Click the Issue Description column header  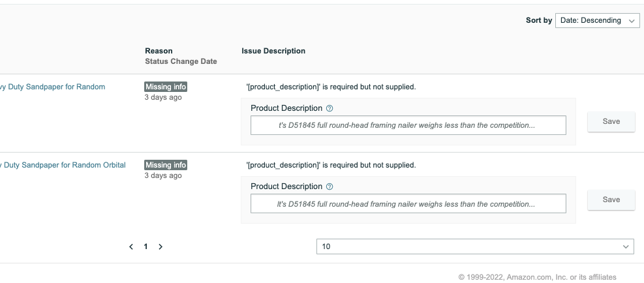273,51
